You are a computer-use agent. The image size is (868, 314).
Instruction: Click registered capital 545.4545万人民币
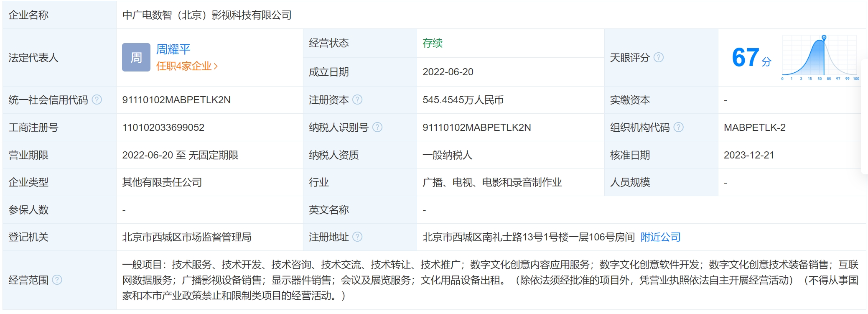[463, 100]
